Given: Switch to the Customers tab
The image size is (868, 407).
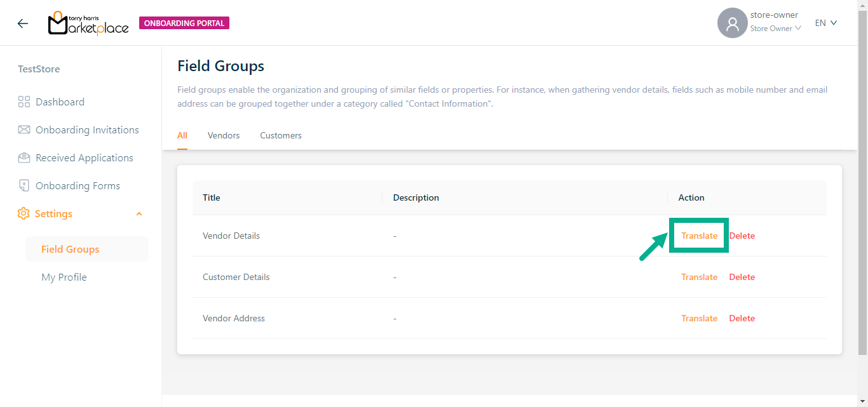Looking at the screenshot, I should click(281, 135).
